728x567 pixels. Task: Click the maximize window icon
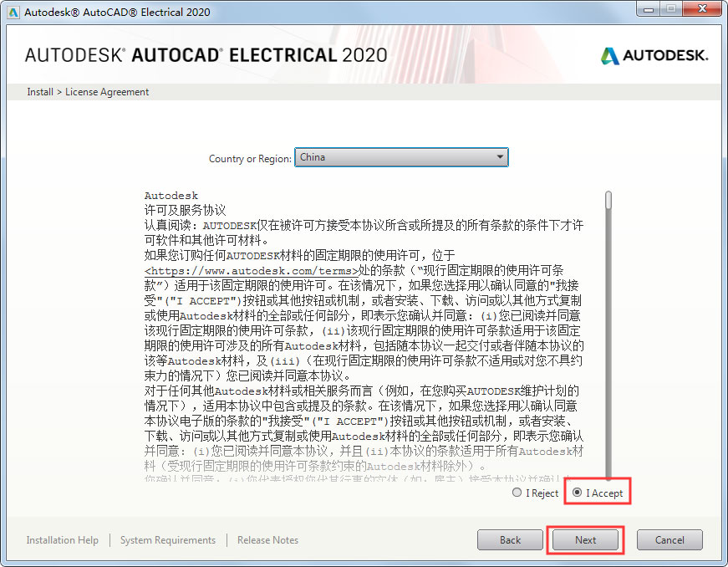coord(669,8)
